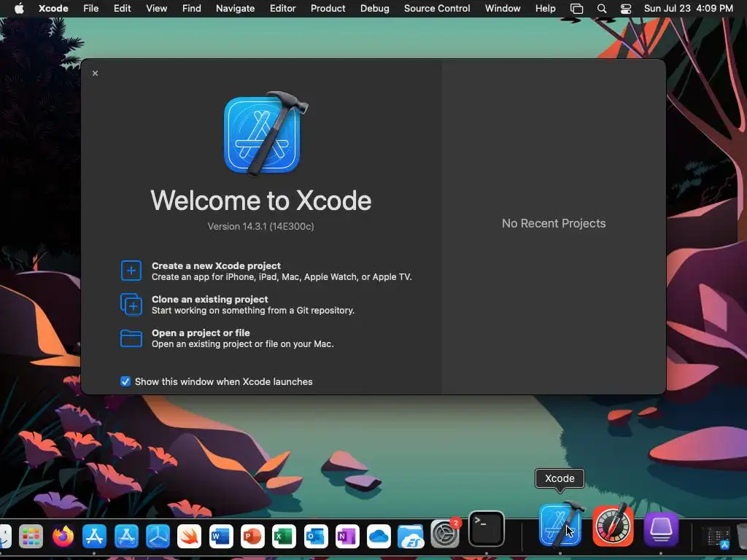
Task: Launch Terminal from the Dock
Action: point(487,529)
